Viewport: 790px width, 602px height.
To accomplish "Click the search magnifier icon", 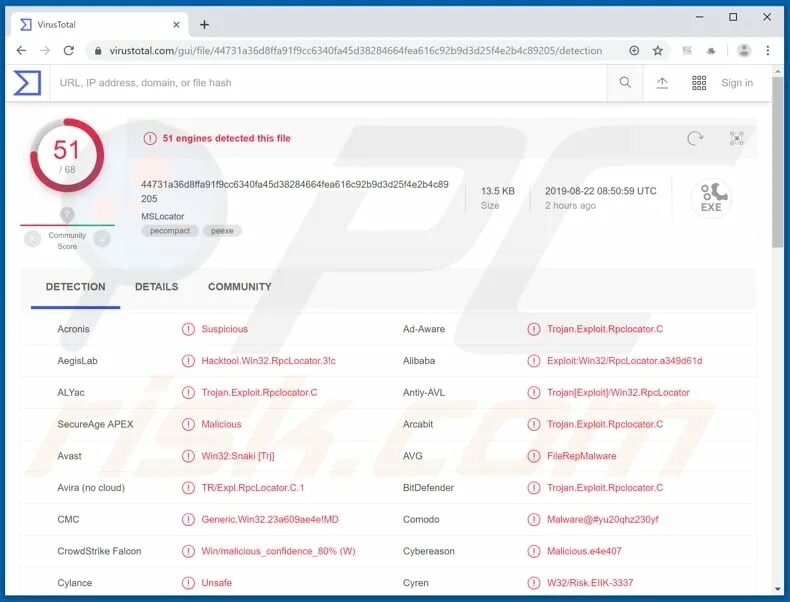I will click(x=625, y=83).
